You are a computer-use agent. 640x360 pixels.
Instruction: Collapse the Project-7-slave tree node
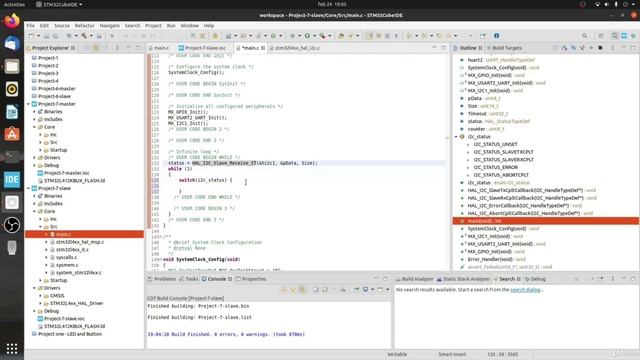point(29,189)
